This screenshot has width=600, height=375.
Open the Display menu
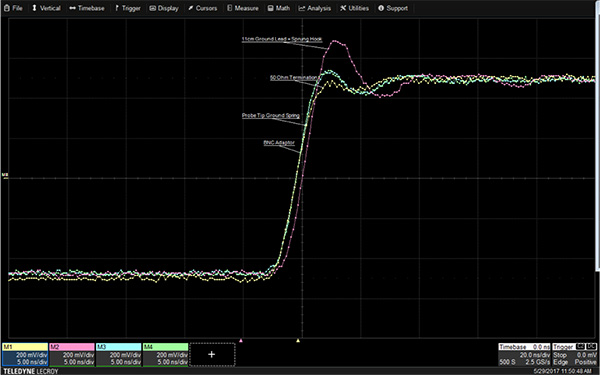pos(164,8)
